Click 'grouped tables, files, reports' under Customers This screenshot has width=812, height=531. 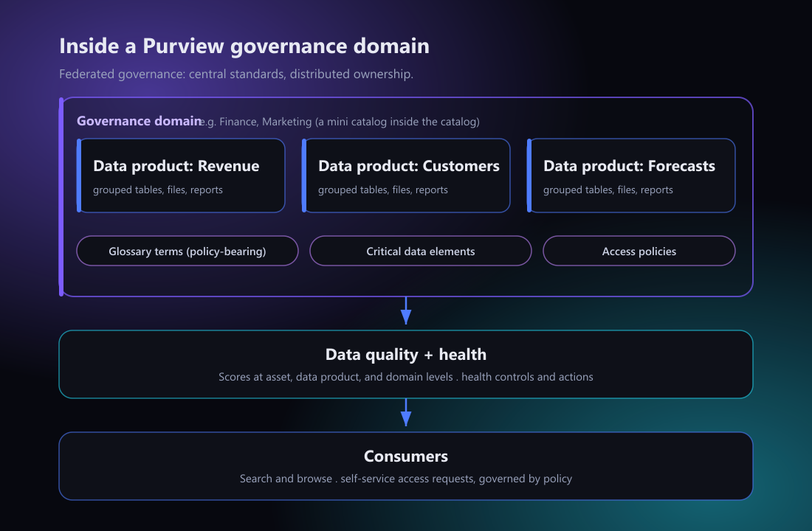383,190
